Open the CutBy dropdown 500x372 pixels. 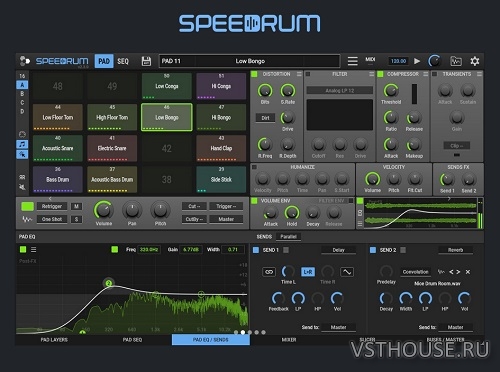(x=194, y=219)
